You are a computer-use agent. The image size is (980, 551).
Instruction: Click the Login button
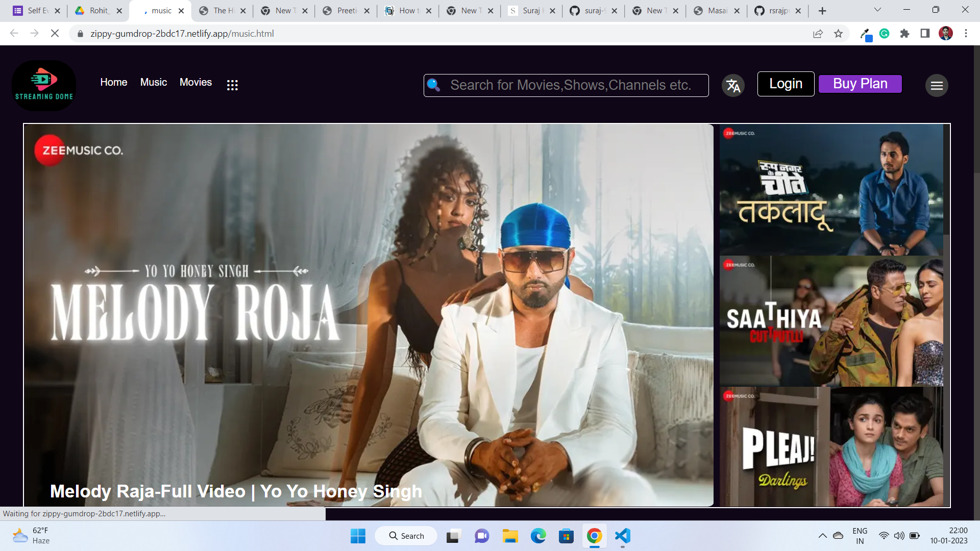tap(786, 84)
